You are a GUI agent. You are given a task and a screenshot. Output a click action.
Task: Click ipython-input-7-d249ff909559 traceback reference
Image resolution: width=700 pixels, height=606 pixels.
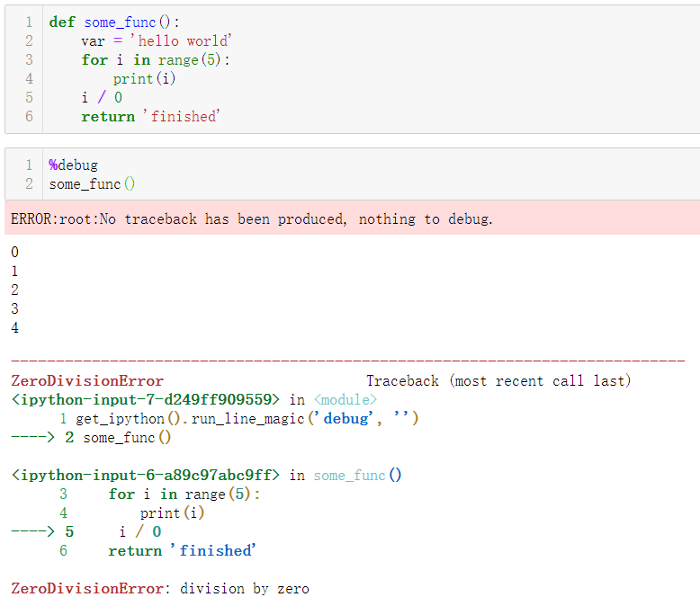click(146, 400)
